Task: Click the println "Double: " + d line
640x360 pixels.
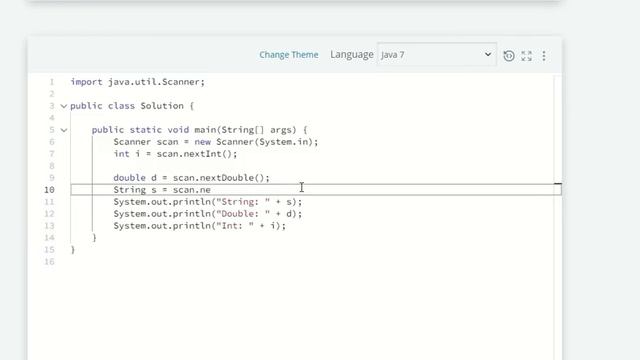Action: (x=208, y=214)
